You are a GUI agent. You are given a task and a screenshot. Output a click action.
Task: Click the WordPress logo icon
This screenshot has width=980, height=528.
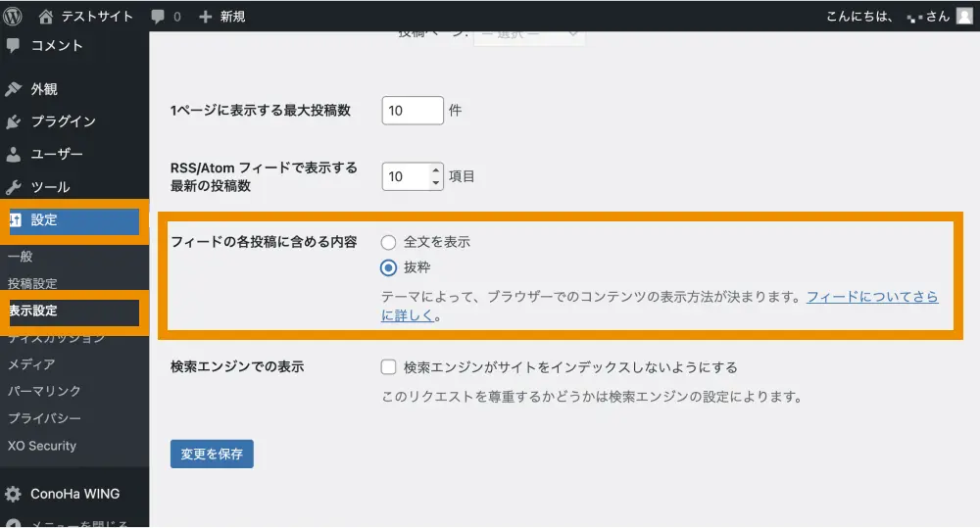click(14, 16)
